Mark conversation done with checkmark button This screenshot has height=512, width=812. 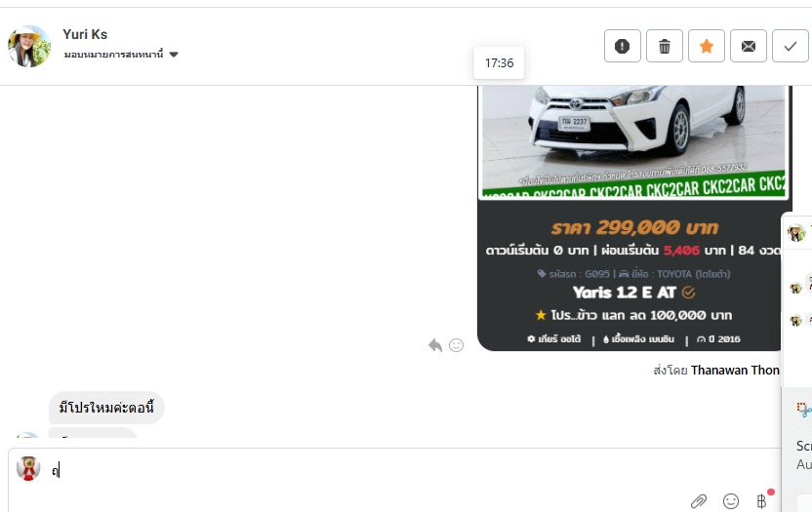[x=791, y=46]
